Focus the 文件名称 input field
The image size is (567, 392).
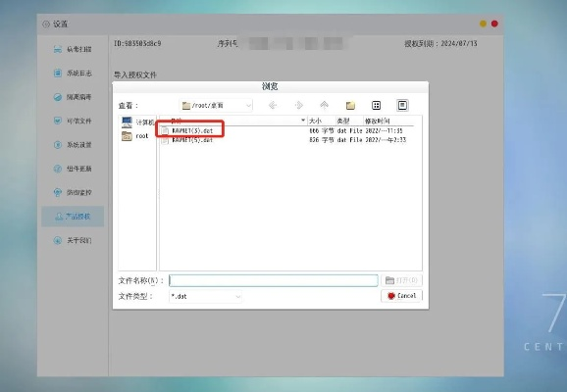[x=274, y=280]
